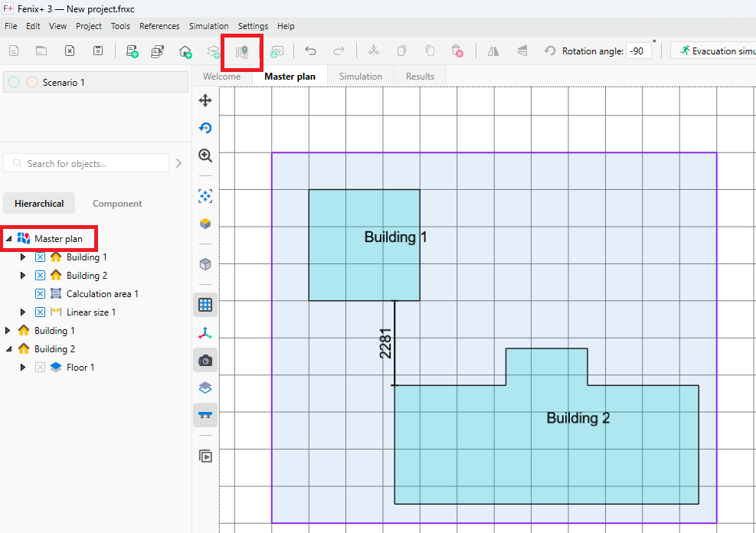Screen dimensions: 756x533
Task: Click the coordinate axes icon
Action: click(205, 333)
